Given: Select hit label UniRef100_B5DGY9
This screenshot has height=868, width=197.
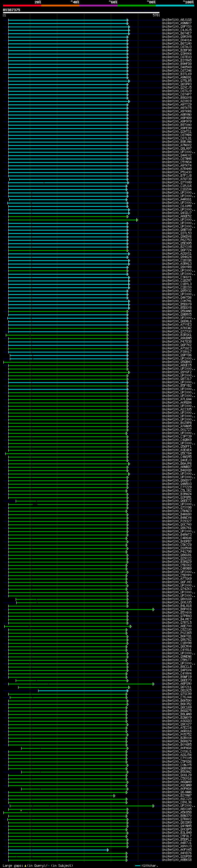Looking at the screenshot, I should (177, 304).
